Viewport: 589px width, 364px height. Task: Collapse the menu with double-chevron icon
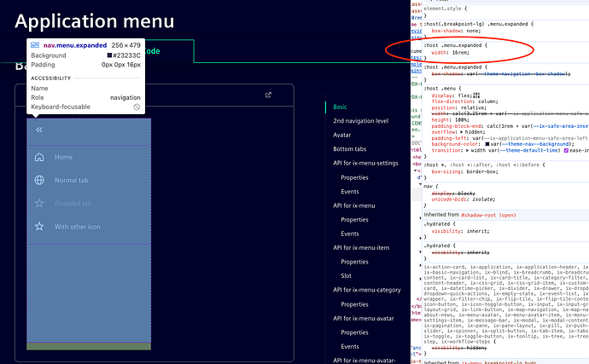pyautogui.click(x=39, y=130)
